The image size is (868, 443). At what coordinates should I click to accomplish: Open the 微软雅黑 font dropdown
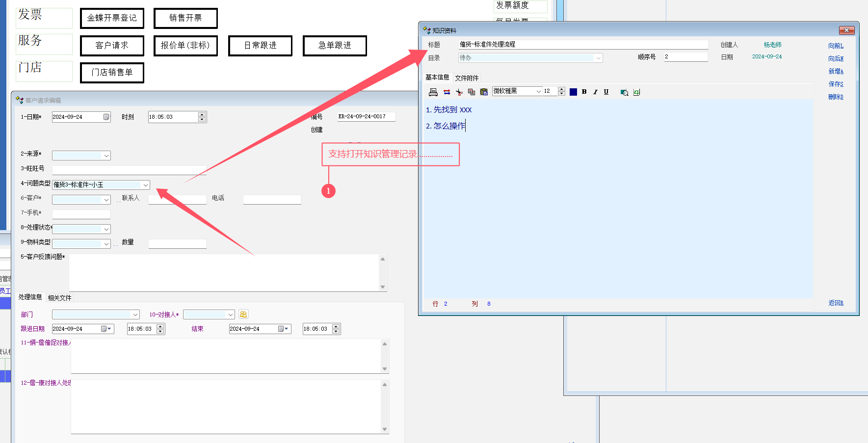pyautogui.click(x=538, y=92)
